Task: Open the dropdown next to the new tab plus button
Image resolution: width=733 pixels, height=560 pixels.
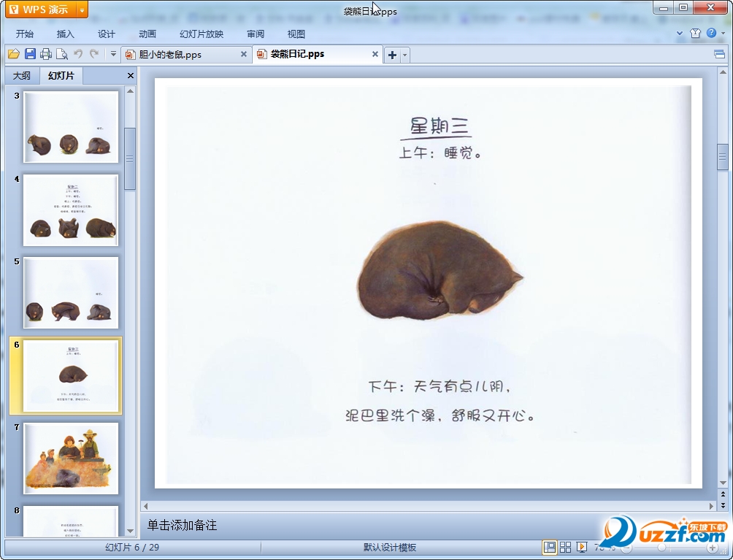Action: click(x=405, y=55)
